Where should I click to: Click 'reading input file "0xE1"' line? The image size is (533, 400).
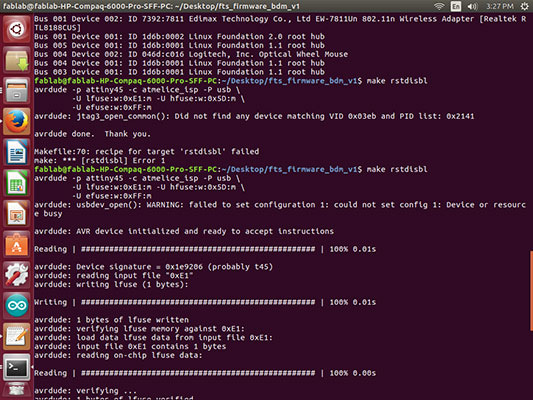point(114,276)
